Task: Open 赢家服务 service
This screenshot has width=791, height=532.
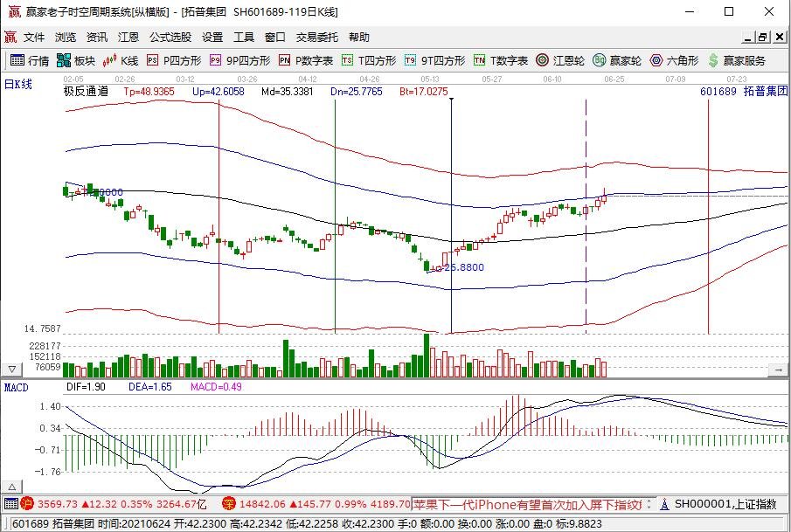Action: [x=737, y=60]
